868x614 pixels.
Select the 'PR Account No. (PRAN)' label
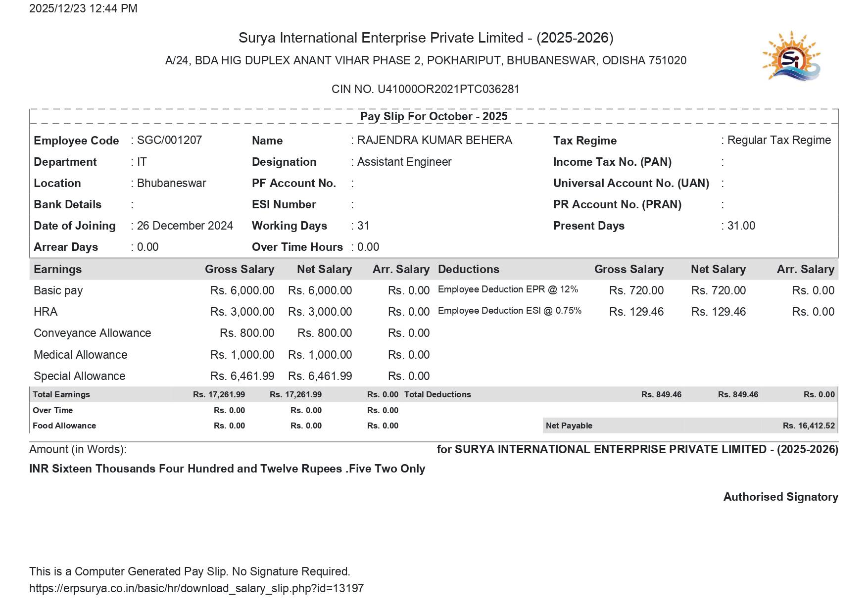coord(617,204)
